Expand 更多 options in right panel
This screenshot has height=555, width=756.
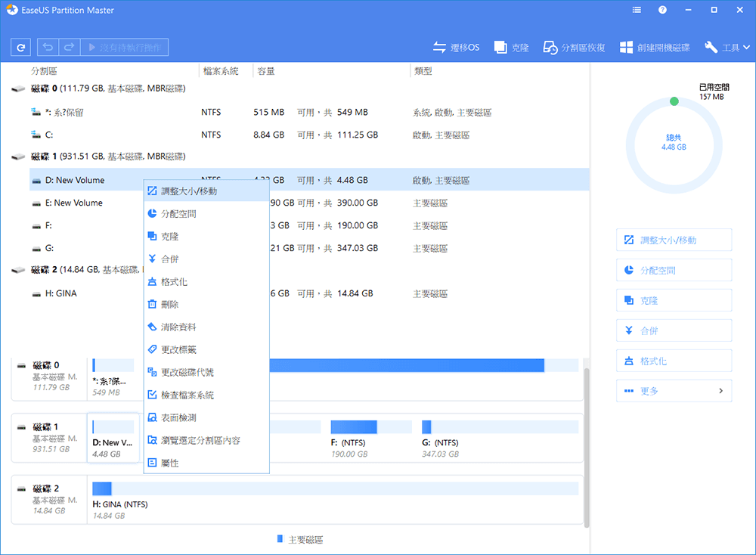point(674,391)
